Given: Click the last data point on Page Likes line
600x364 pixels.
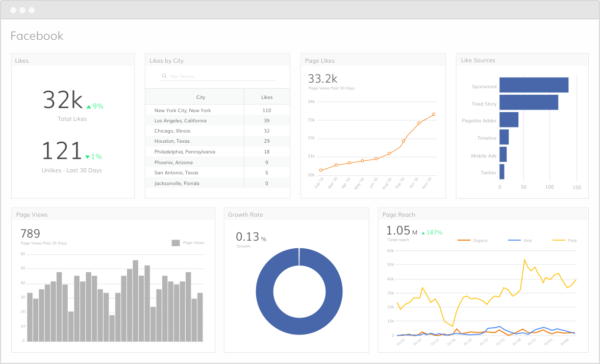Looking at the screenshot, I should tap(434, 114).
